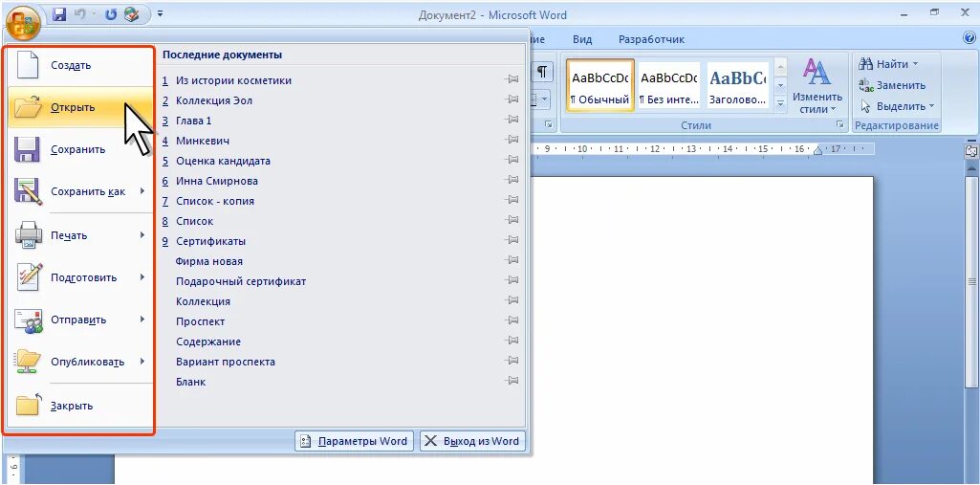This screenshot has height=485, width=980.
Task: Click Заменить in Редактирование group
Action: coord(892,86)
